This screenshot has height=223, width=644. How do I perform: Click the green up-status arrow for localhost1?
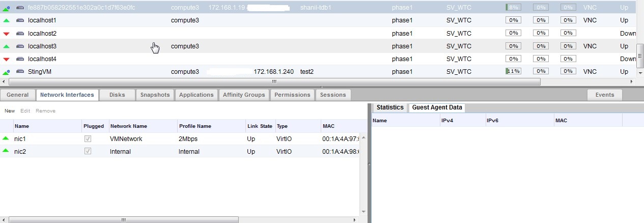click(6, 20)
